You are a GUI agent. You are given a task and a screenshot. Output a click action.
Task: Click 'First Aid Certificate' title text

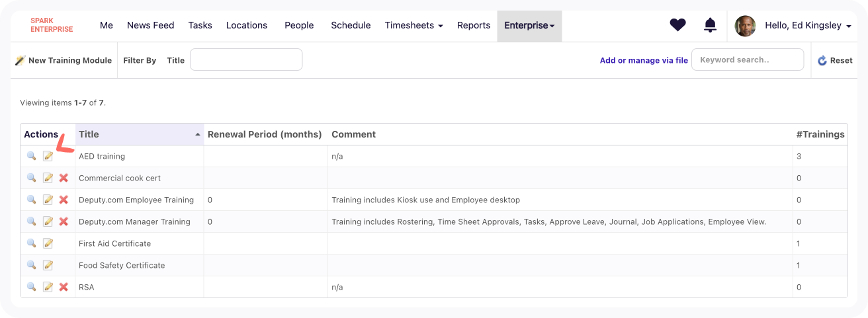[x=114, y=243]
